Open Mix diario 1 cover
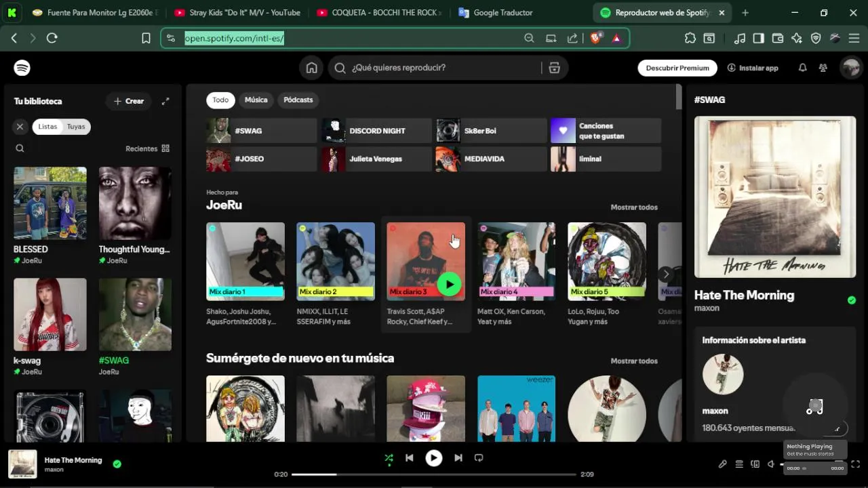 click(245, 261)
